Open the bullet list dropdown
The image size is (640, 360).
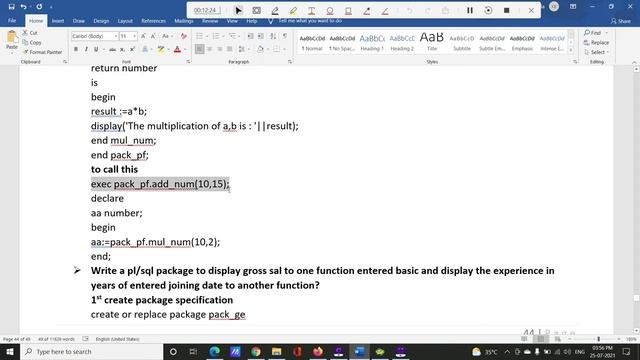(x=207, y=36)
